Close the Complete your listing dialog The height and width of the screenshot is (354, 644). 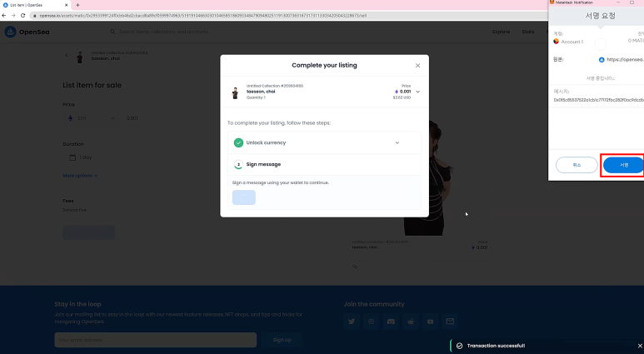417,65
